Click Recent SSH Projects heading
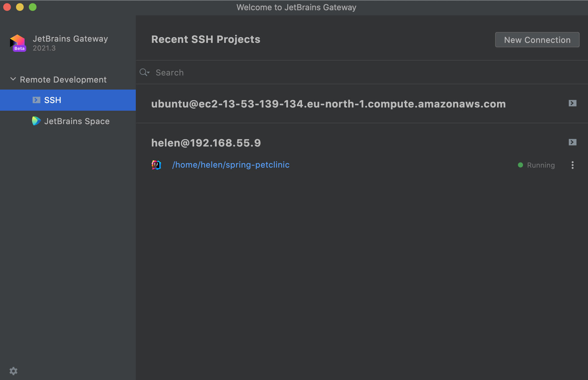This screenshot has width=588, height=380. pyautogui.click(x=206, y=39)
